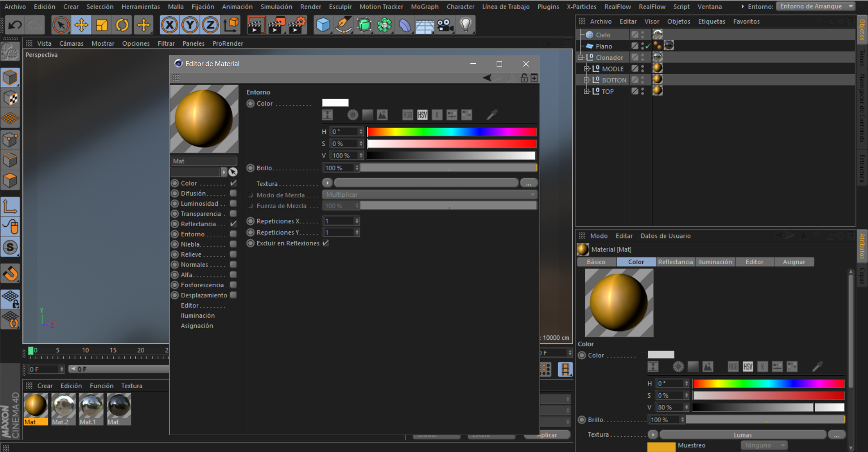Open the Entorno layout dropdown

pyautogui.click(x=816, y=6)
